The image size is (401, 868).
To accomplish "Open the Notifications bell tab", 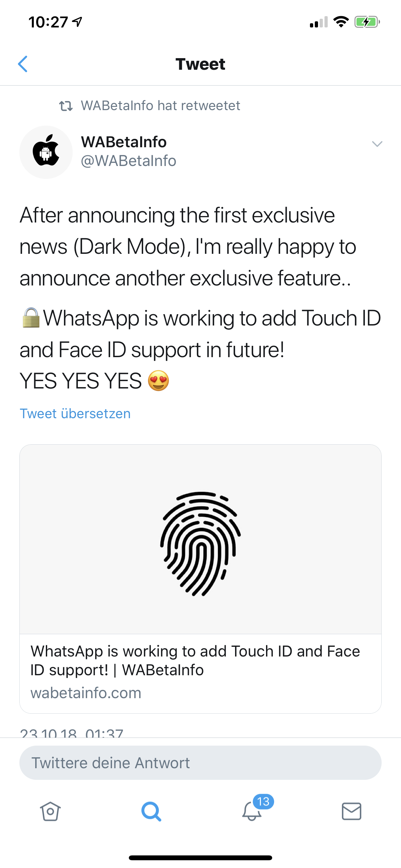I will 252,812.
